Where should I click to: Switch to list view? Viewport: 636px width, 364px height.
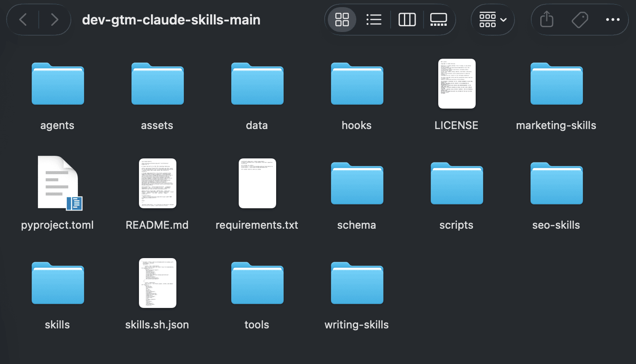(x=374, y=20)
